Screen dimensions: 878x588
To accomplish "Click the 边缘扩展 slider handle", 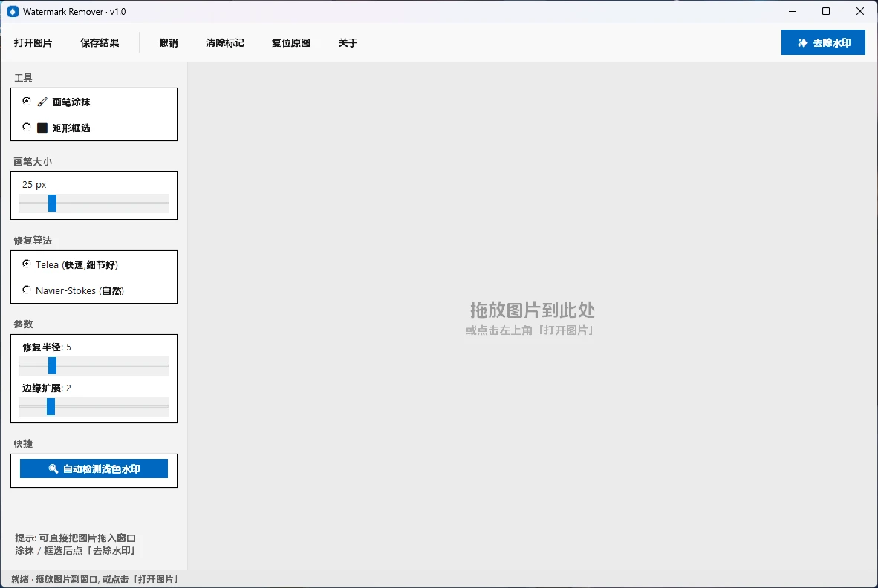I will coord(51,407).
